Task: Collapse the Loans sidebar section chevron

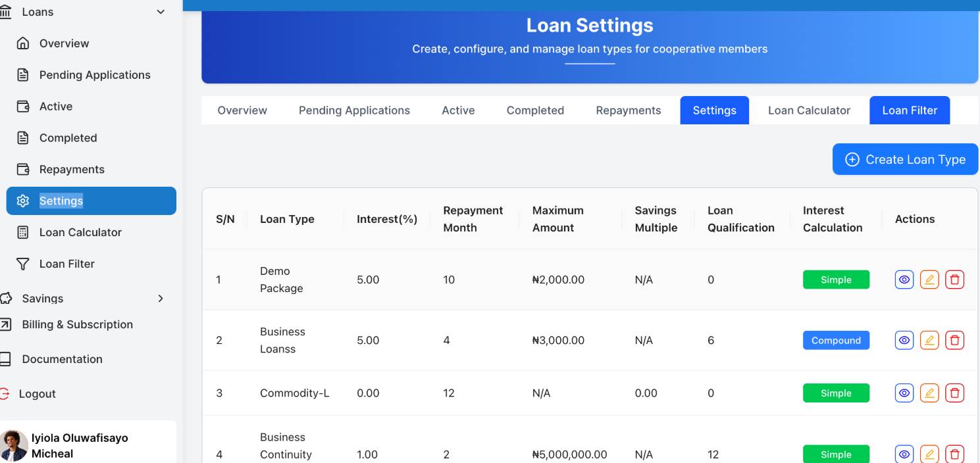Action: click(161, 12)
